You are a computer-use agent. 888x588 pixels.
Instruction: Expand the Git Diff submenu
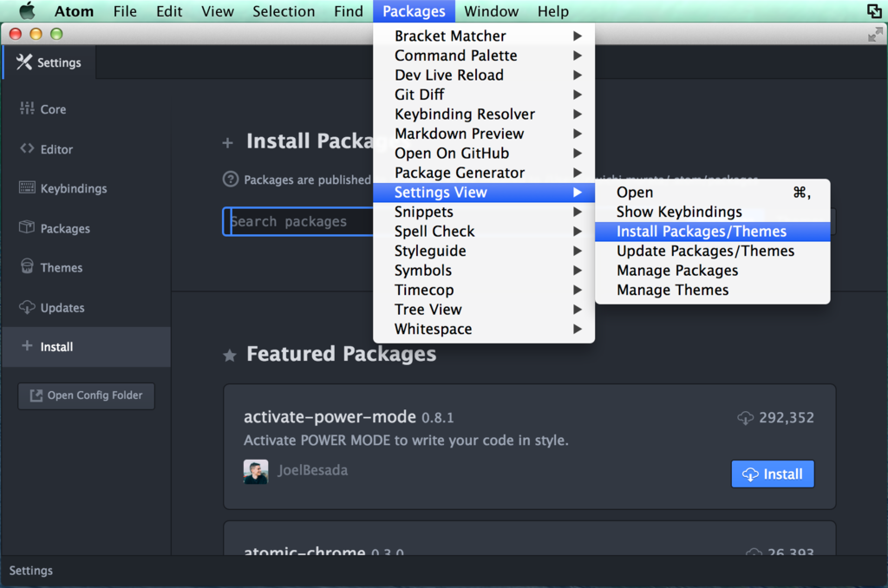[484, 95]
